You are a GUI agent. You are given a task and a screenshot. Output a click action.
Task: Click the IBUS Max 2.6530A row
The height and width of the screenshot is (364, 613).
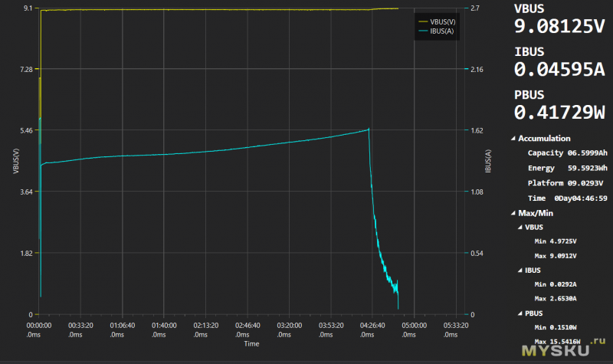[556, 298]
